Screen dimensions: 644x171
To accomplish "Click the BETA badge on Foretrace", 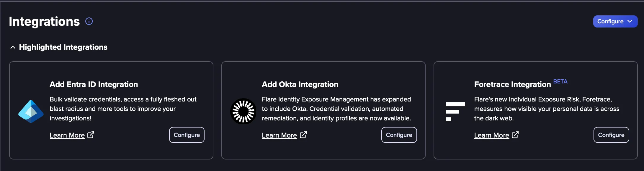I will tap(560, 82).
